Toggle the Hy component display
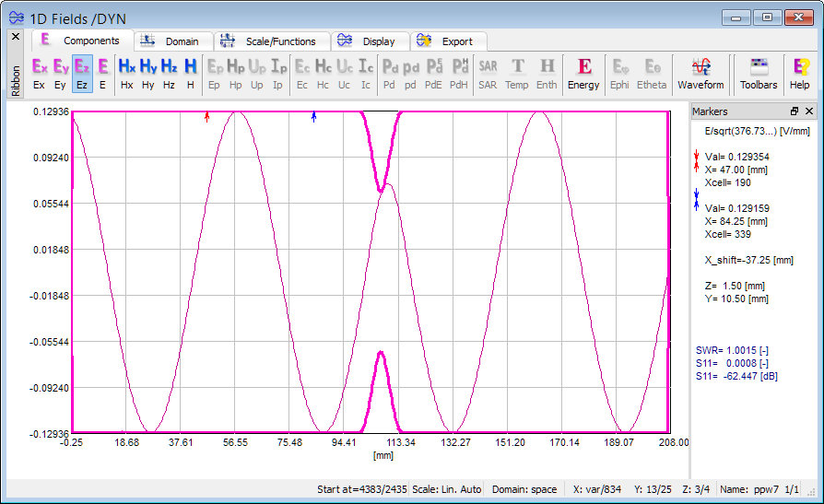This screenshot has height=504, width=824. pos(148,73)
